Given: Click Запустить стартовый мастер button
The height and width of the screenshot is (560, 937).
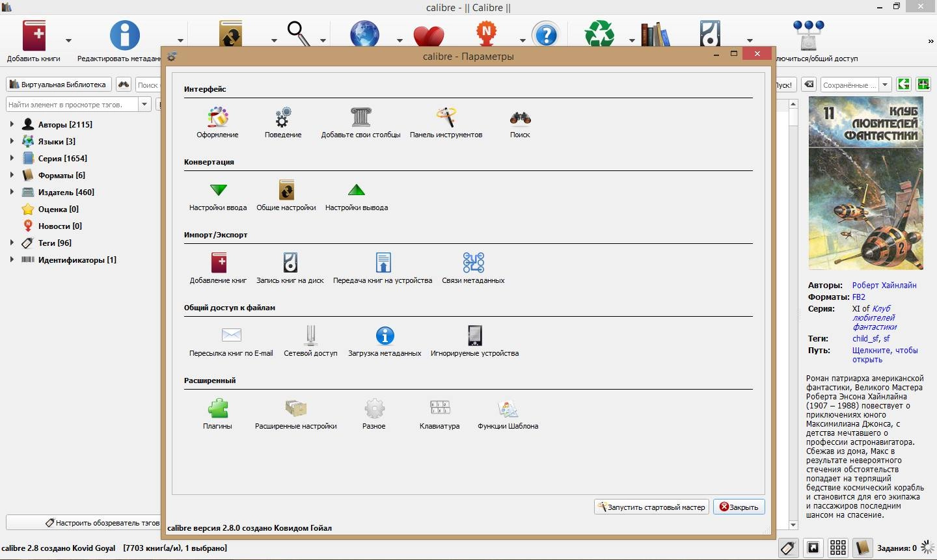Looking at the screenshot, I should (x=651, y=507).
